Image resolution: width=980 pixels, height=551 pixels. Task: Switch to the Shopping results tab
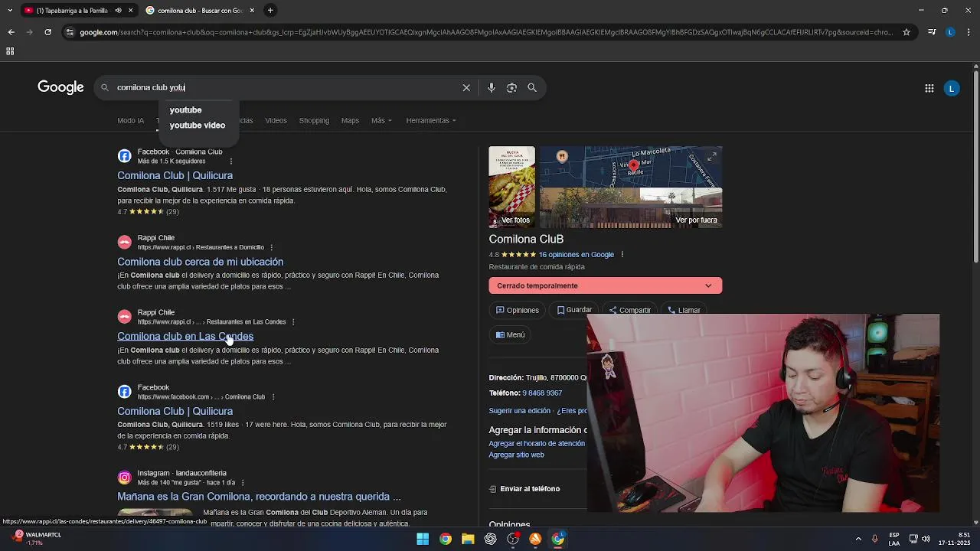coord(314,121)
